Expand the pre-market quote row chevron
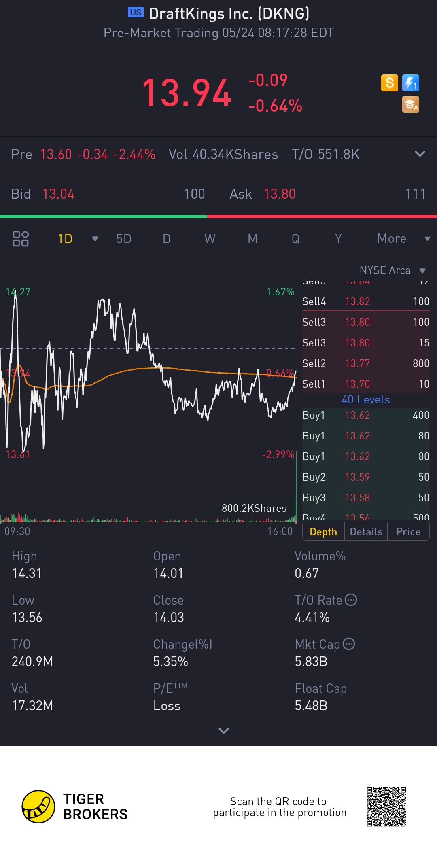Screen dimensions: 437x868 pyautogui.click(x=420, y=154)
